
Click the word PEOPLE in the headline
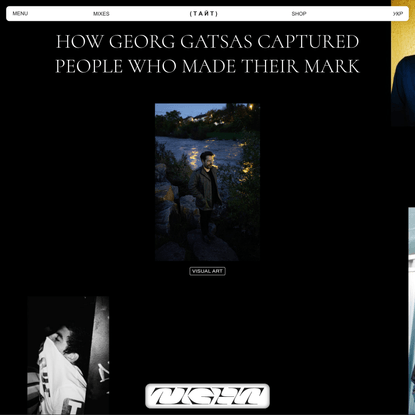89,66
